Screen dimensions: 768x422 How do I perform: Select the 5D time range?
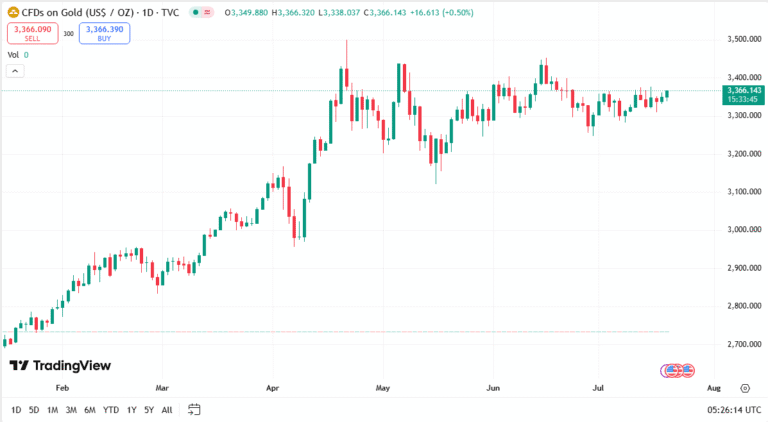pos(34,410)
